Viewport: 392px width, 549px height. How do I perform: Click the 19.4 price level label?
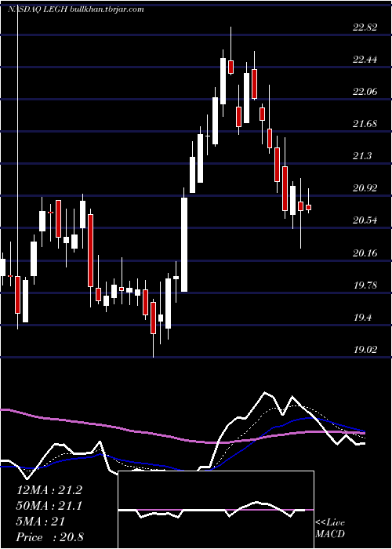pyautogui.click(x=362, y=318)
